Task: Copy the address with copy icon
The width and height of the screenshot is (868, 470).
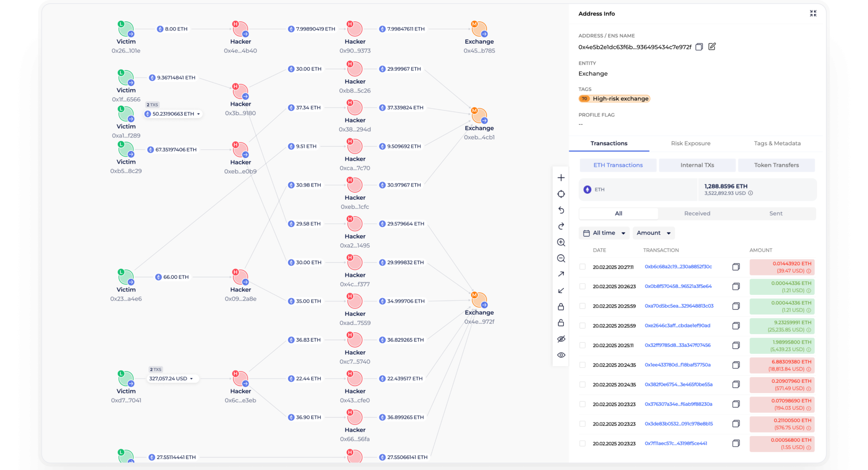Action: pyautogui.click(x=699, y=47)
